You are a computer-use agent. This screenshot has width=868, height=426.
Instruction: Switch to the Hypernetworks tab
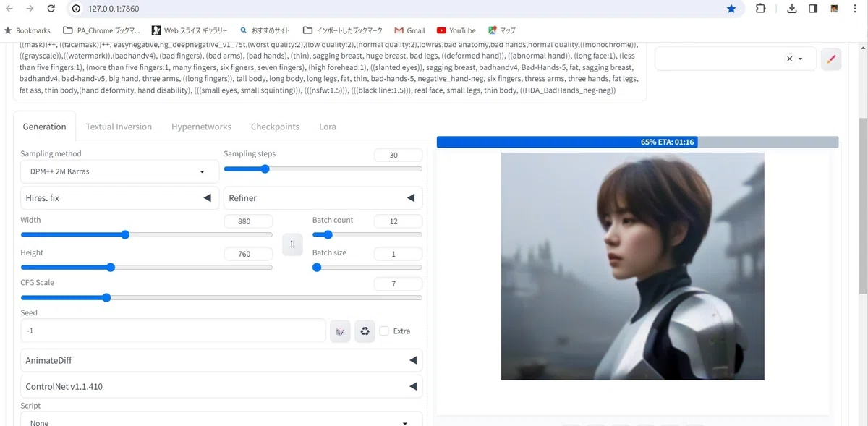[201, 127]
